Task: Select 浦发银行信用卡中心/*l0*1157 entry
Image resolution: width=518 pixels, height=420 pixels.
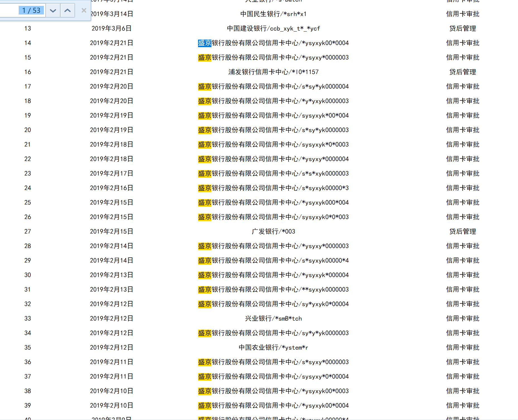Action: 273,72
